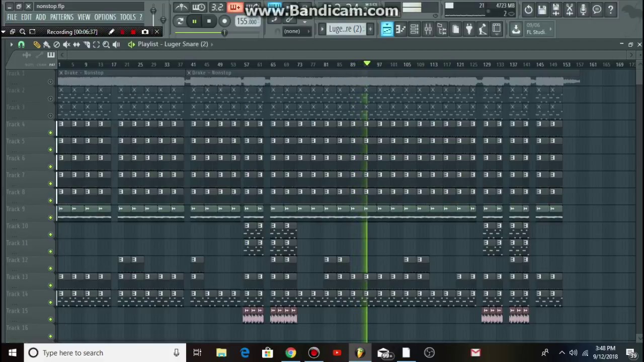
Task: Open the Tempo tapper icon
Action: (482, 29)
